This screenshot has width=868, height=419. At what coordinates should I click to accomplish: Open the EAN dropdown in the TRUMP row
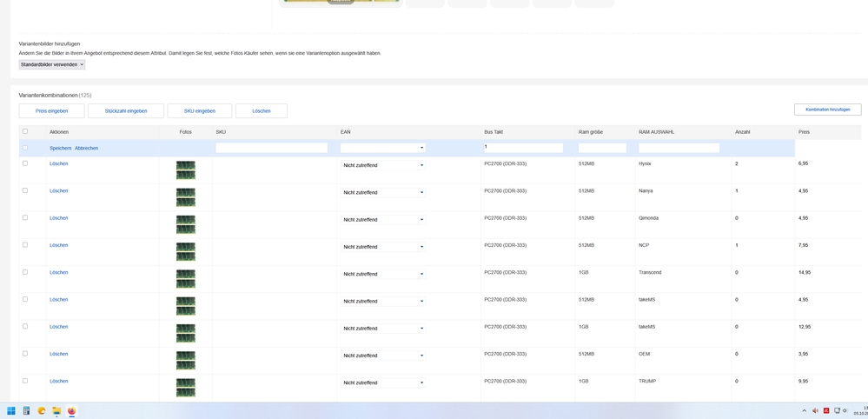click(383, 382)
